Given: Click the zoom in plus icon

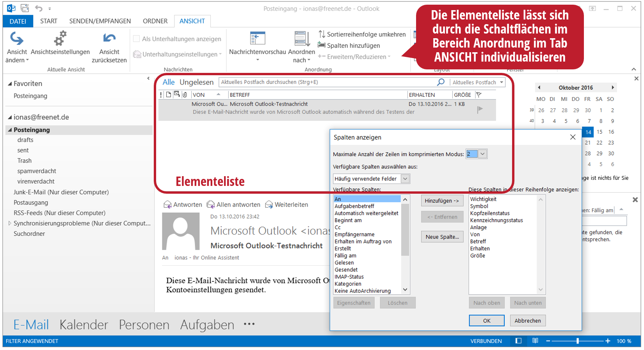Looking at the screenshot, I should pyautogui.click(x=608, y=341).
